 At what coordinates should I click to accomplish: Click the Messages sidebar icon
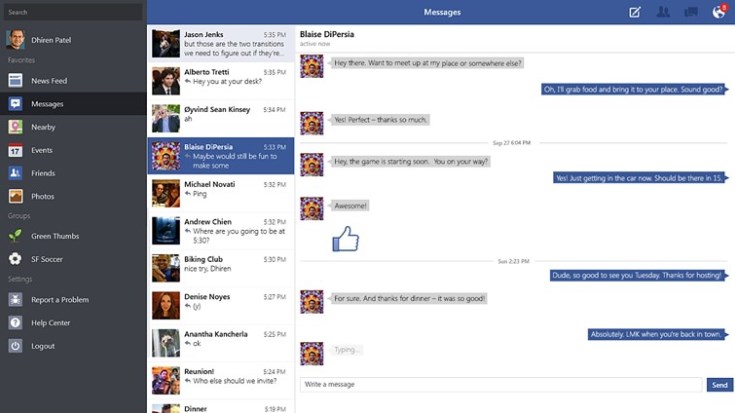pyautogui.click(x=15, y=104)
